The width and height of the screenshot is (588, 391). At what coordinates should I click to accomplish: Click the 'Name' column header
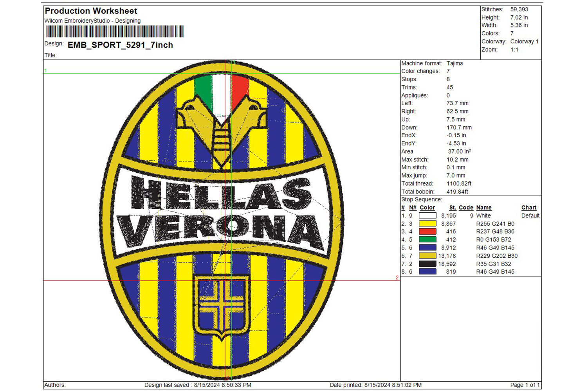484,208
